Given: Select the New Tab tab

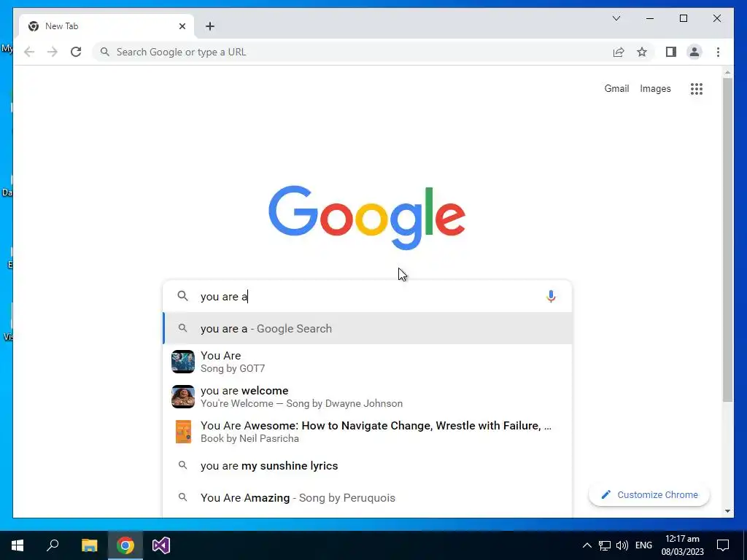Looking at the screenshot, I should click(x=107, y=26).
